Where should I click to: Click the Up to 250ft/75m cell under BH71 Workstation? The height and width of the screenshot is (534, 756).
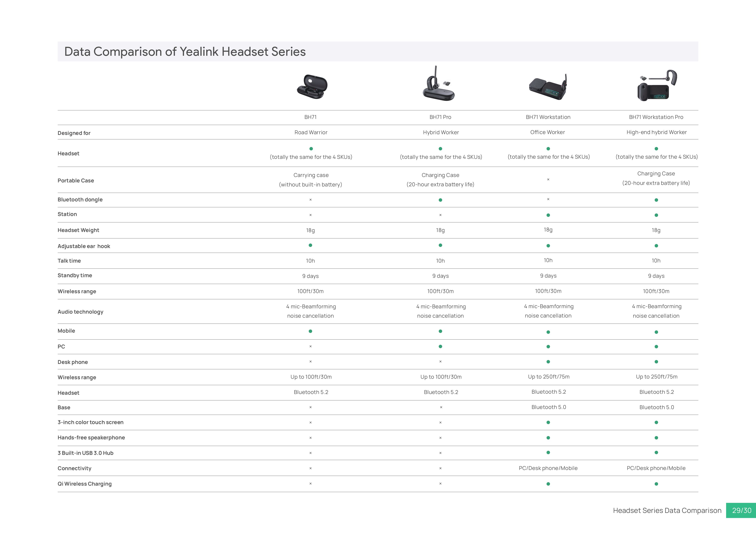[549, 377]
